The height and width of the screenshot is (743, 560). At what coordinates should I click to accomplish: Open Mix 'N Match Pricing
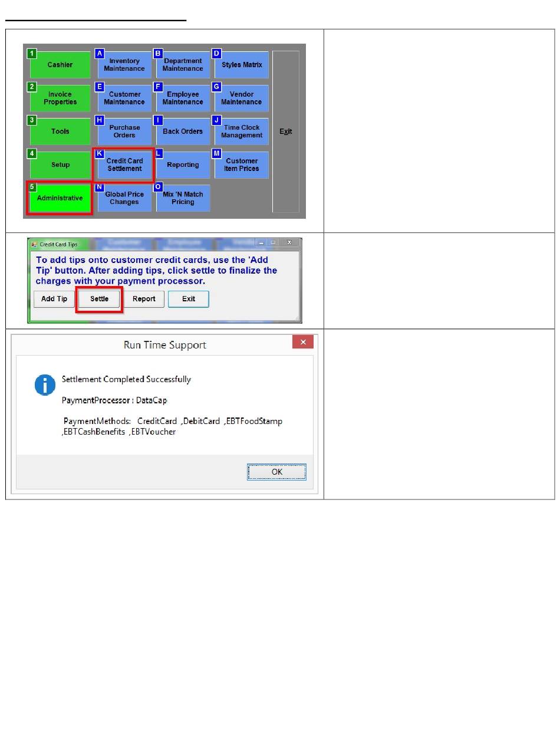coord(183,198)
